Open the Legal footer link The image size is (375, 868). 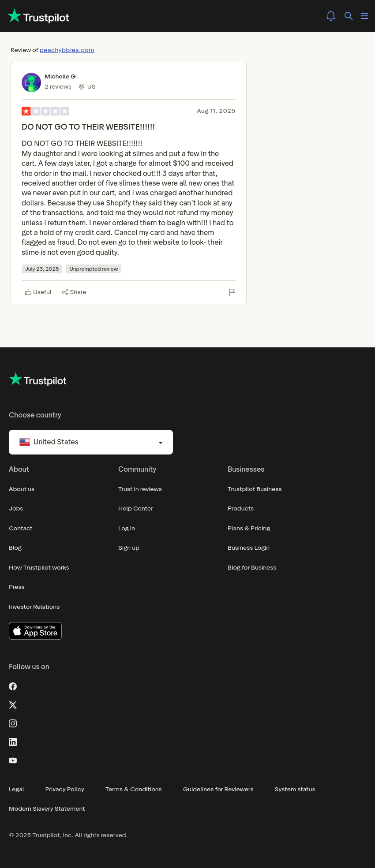point(16,789)
